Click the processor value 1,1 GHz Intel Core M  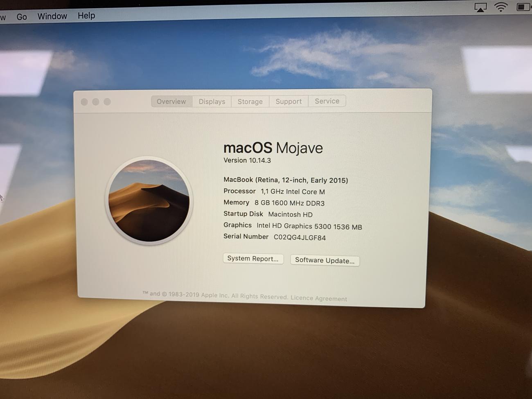293,192
